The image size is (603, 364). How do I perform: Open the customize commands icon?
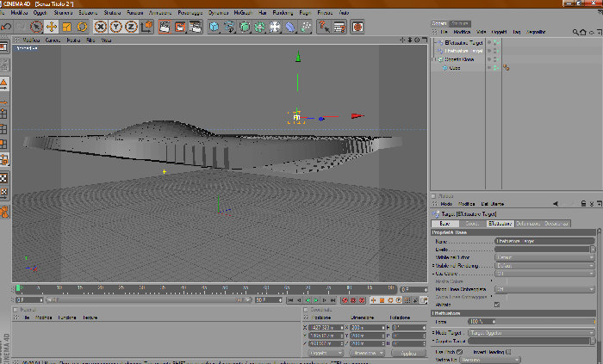coord(339,27)
